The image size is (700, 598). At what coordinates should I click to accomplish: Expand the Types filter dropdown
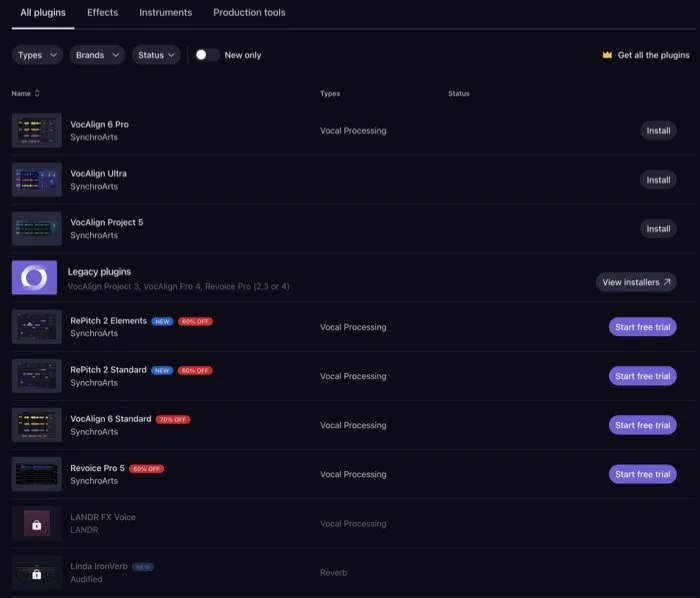tap(37, 55)
